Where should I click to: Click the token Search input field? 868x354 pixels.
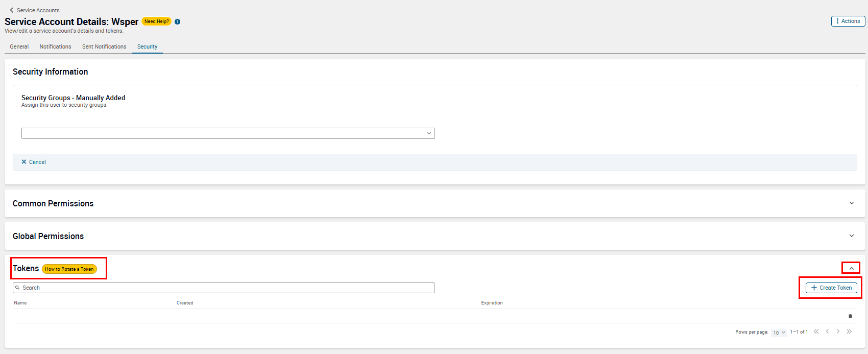224,288
